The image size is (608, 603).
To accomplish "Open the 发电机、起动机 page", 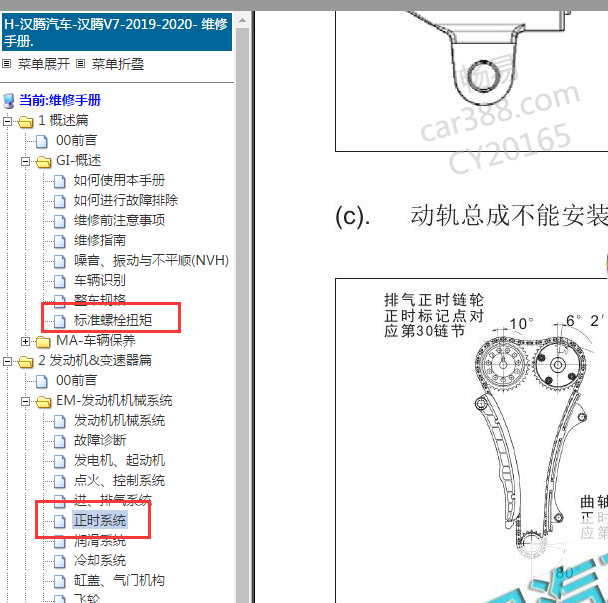I will 119,460.
